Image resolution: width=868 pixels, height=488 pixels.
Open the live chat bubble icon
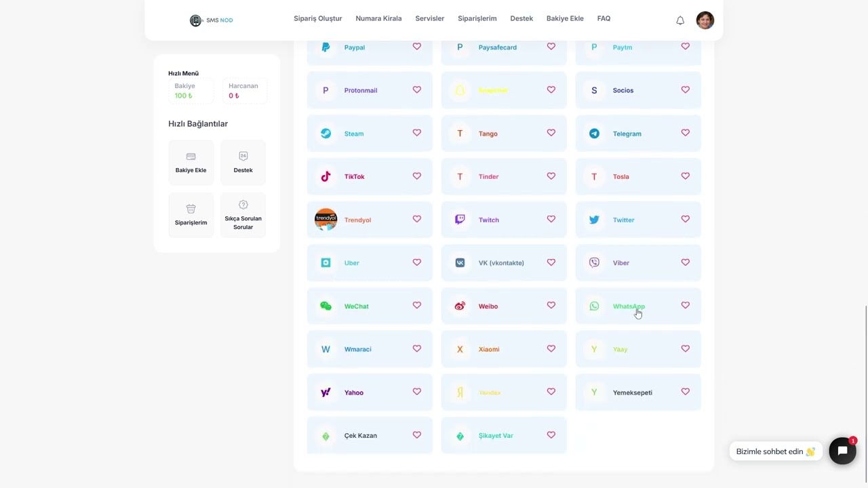842,451
